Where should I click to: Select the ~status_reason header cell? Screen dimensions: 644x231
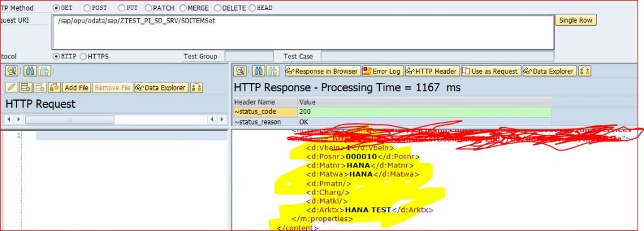[265, 121]
